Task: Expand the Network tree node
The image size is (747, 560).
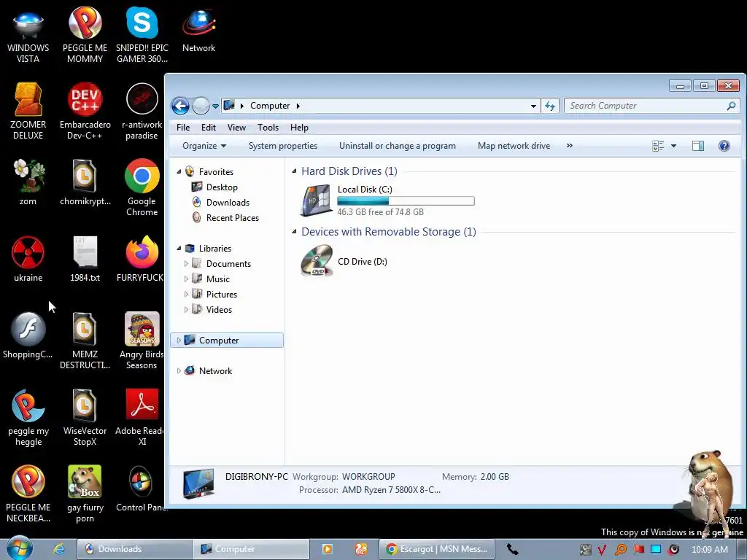Action: coord(179,370)
